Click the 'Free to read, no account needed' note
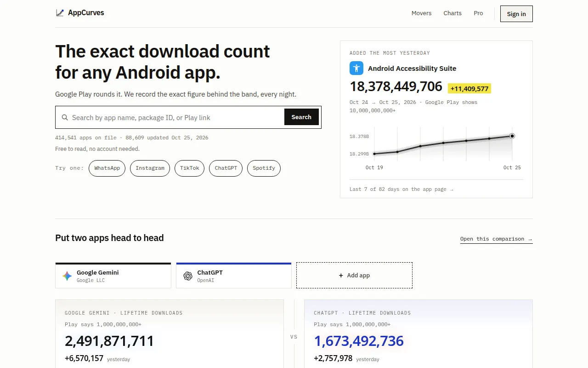 click(x=97, y=149)
